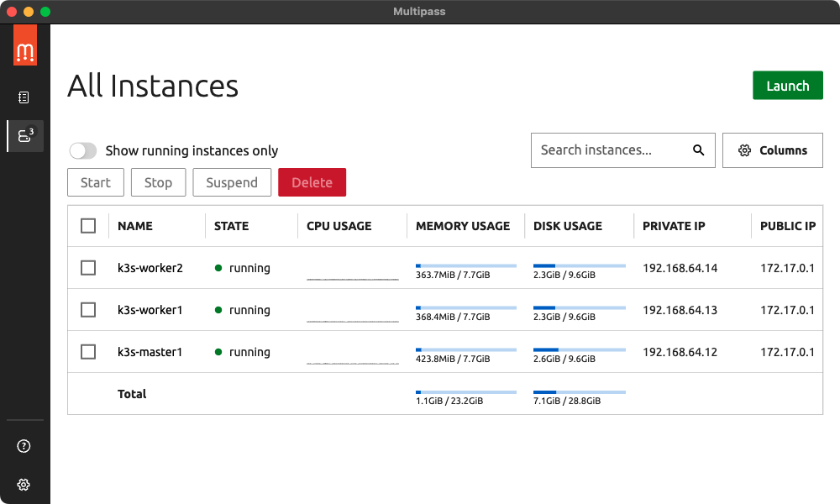This screenshot has width=840, height=504.
Task: Click the running state of k3s-worker1
Action: [242, 310]
